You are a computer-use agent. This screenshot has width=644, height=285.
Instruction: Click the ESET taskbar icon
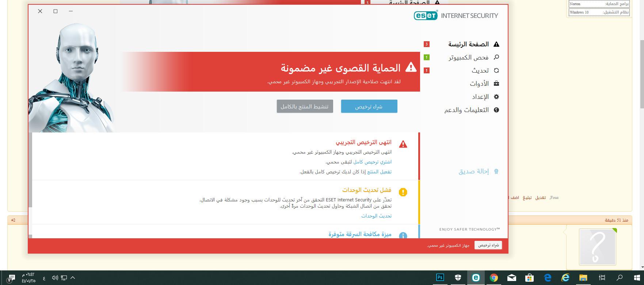coord(476,278)
